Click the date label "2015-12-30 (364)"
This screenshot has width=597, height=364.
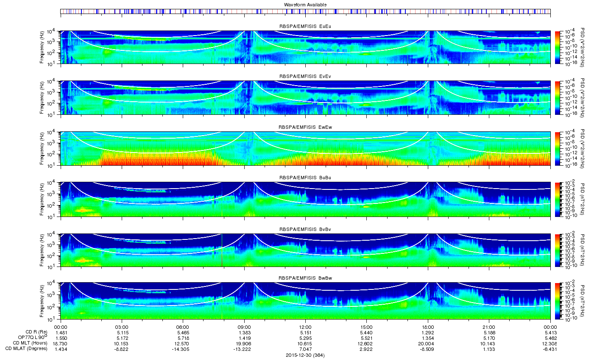[x=305, y=356]
